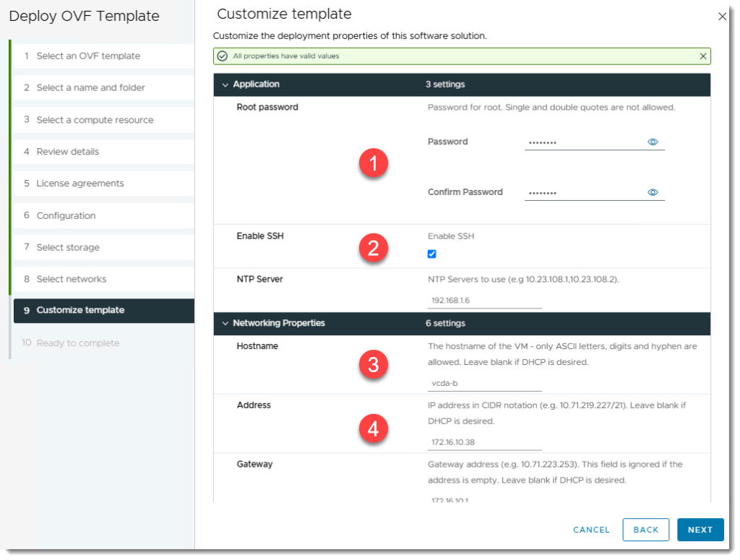Open step 7 Select storage
Viewport: 740px width, 560px height.
pyautogui.click(x=68, y=247)
